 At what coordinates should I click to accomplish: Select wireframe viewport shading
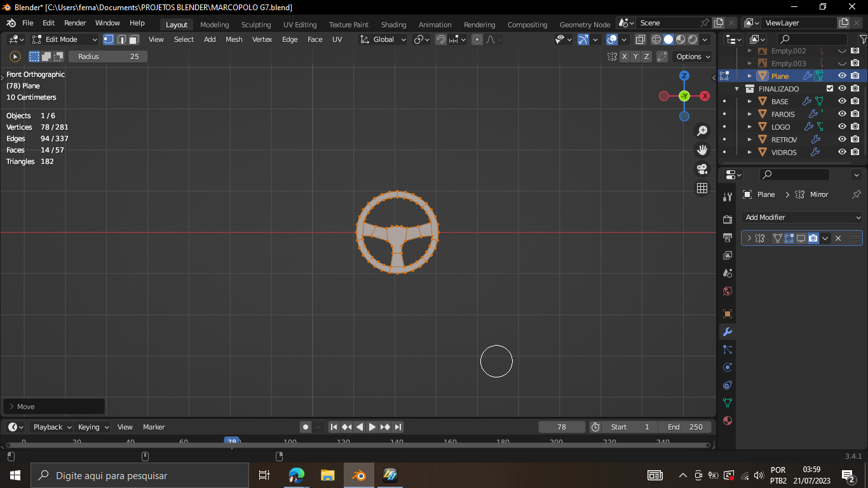tap(656, 39)
